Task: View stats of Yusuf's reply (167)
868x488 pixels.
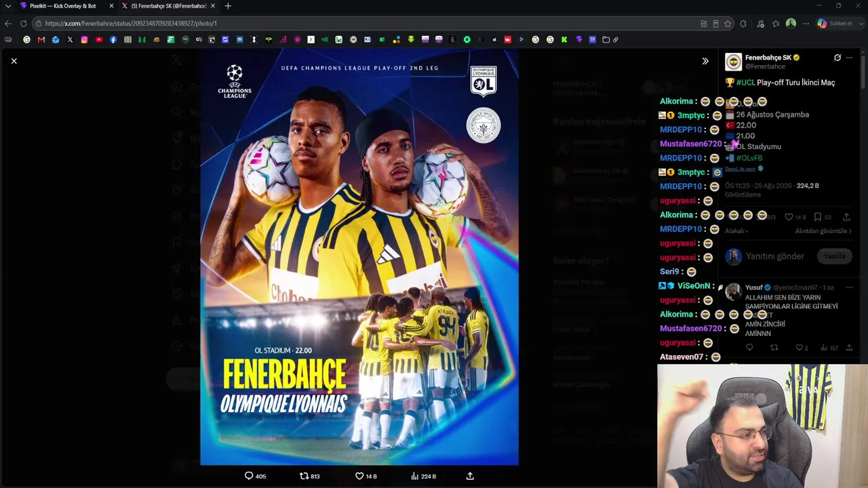Action: [829, 348]
